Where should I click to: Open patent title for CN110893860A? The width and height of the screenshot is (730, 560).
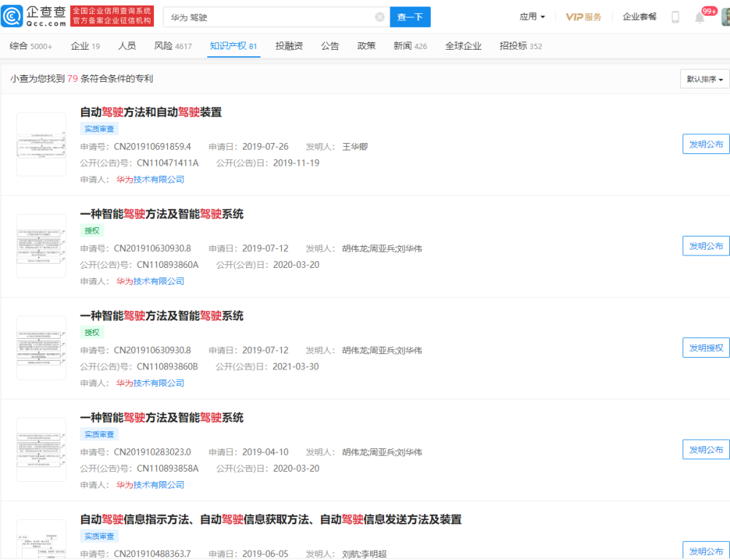point(161,214)
